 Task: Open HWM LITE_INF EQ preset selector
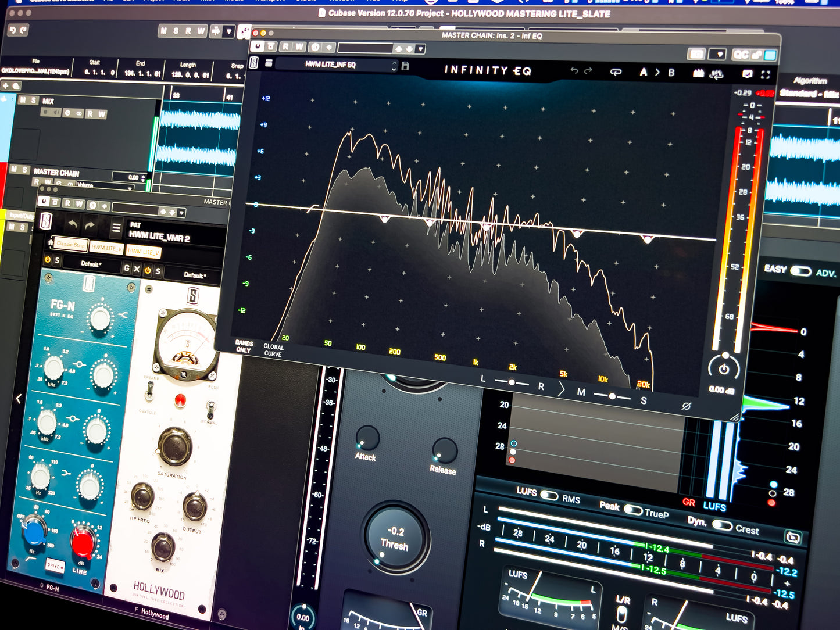click(336, 65)
